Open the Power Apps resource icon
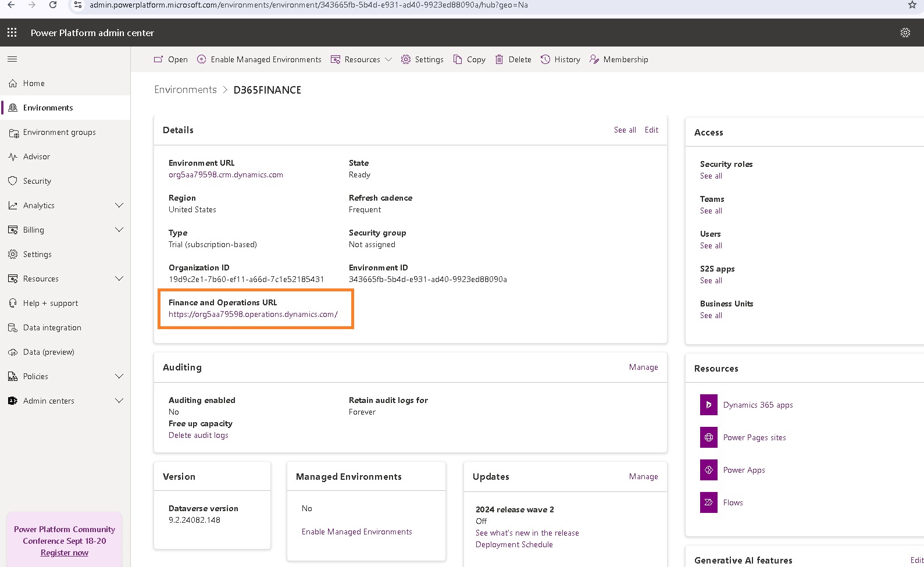 tap(708, 470)
